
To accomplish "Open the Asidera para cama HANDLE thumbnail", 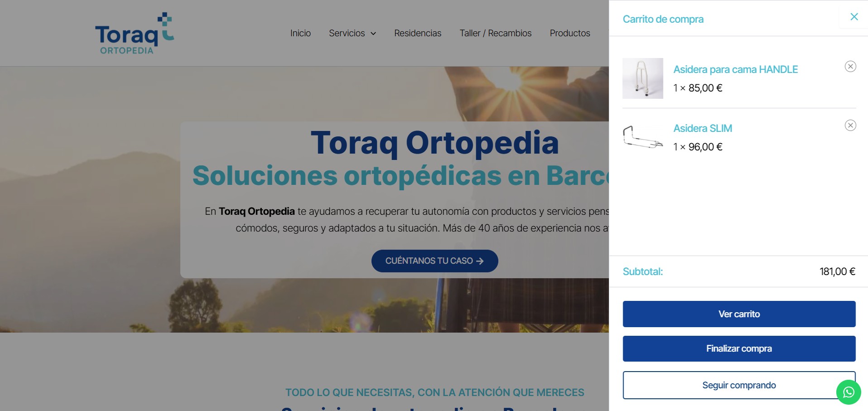I will pos(642,78).
